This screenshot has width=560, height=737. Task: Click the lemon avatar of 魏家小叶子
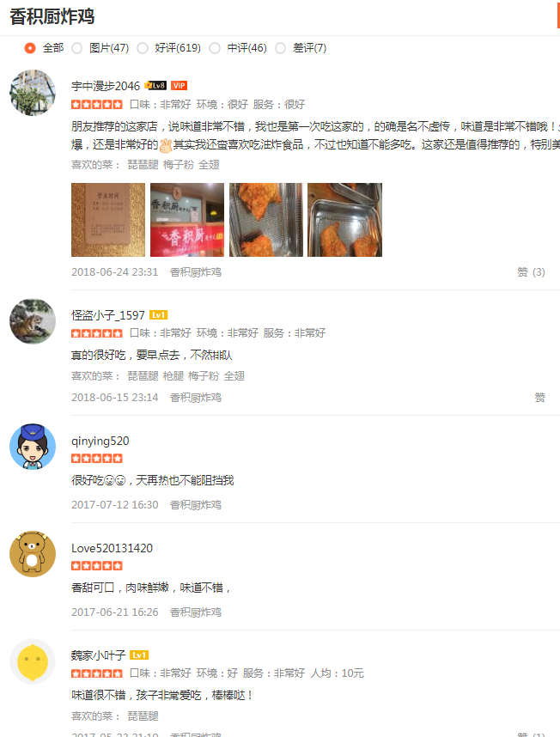click(x=33, y=661)
